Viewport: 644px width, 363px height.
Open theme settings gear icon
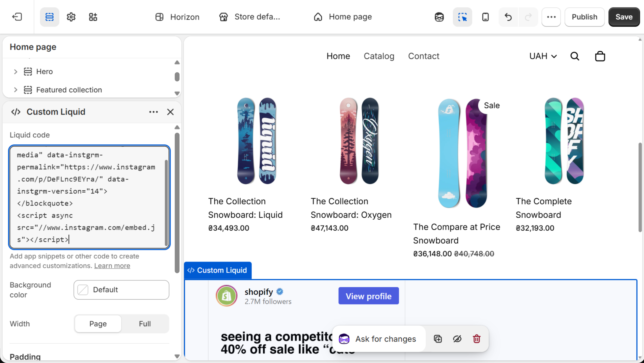pos(71,17)
